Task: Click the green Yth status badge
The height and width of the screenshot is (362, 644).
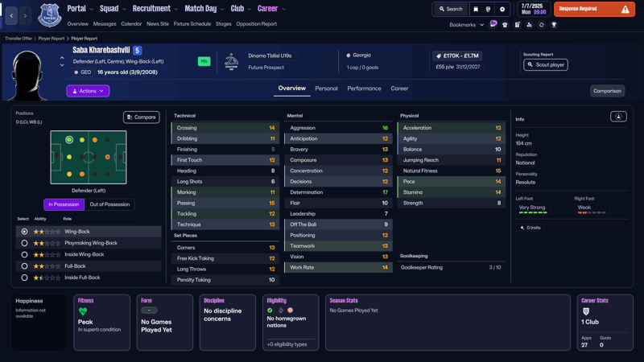Action: [204, 61]
